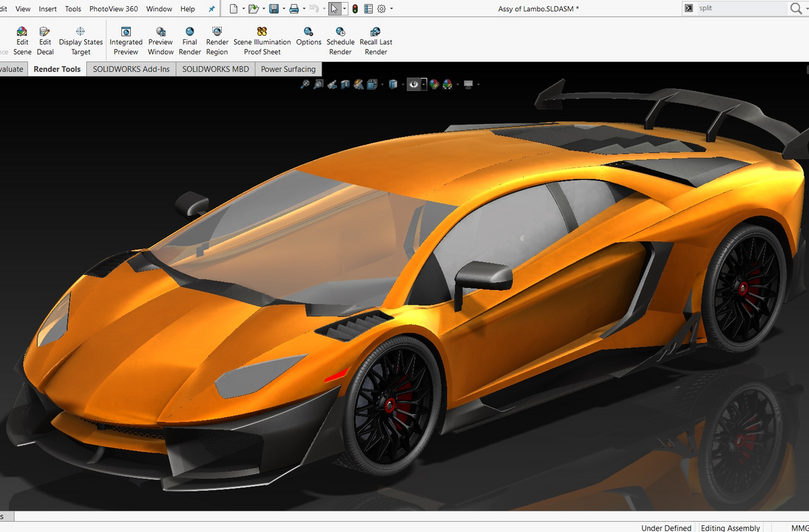809x532 pixels.
Task: Click Zoom to Fit in view toolbar
Action: [x=305, y=84]
